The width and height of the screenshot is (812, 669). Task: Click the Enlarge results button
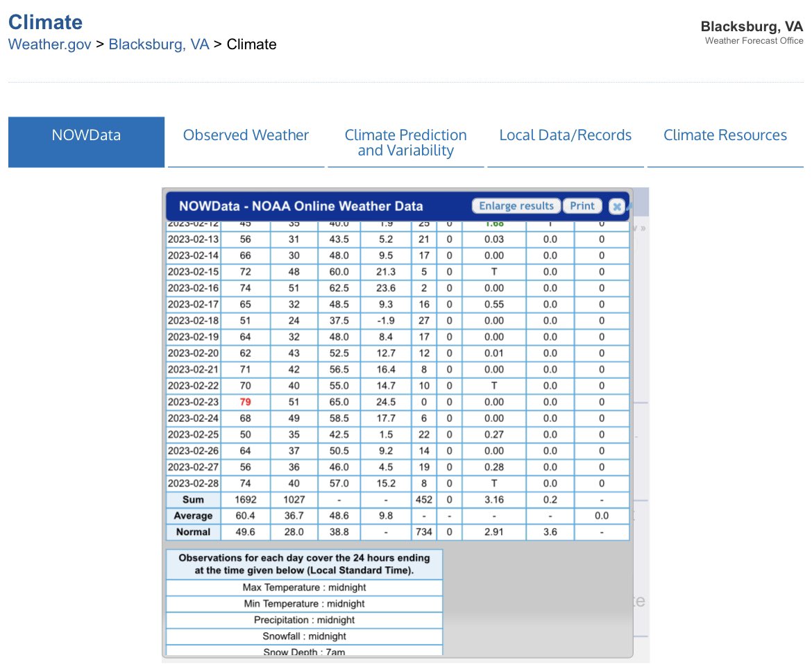tap(516, 206)
